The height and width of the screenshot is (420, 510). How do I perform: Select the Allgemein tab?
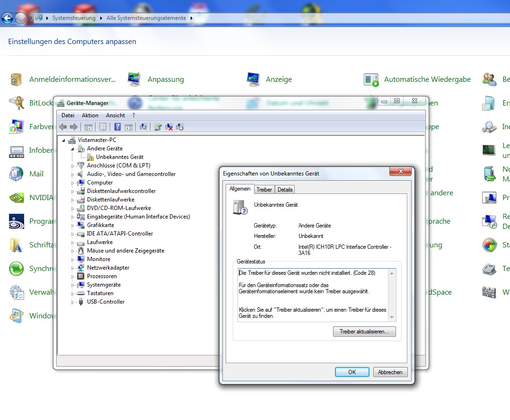tap(240, 189)
